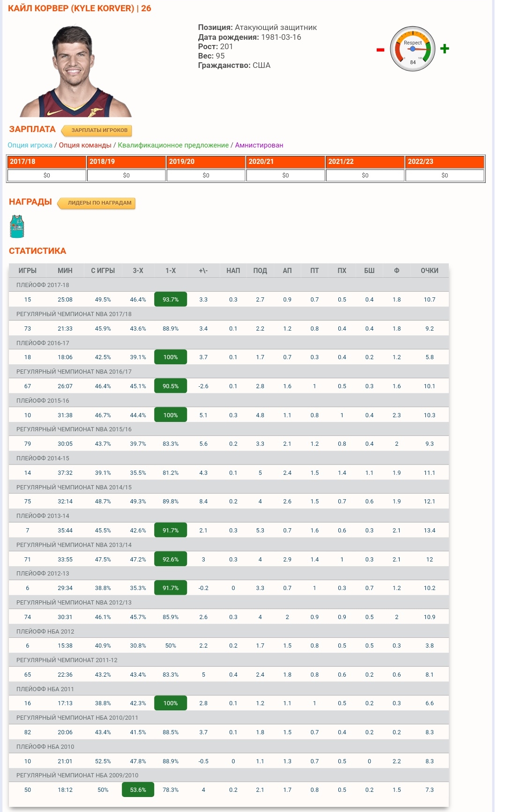Click the Respect gauge showing 84
Viewport: 506px width, 812px height.
(413, 49)
